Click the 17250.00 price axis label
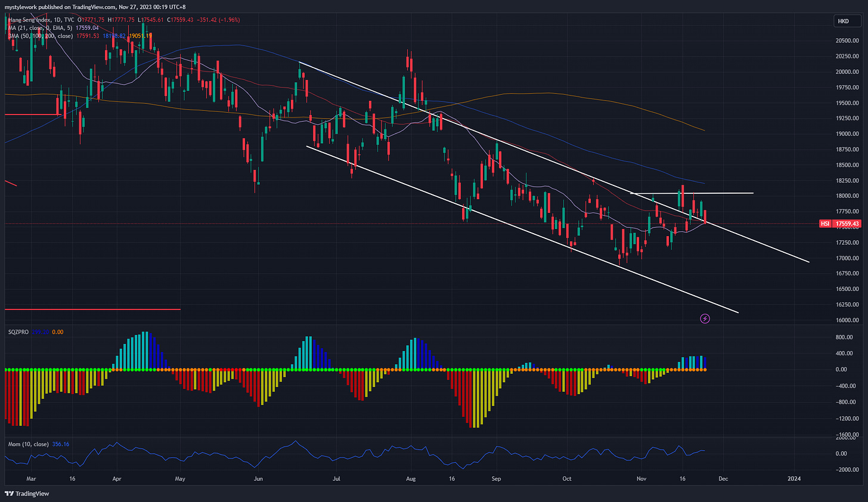 847,243
